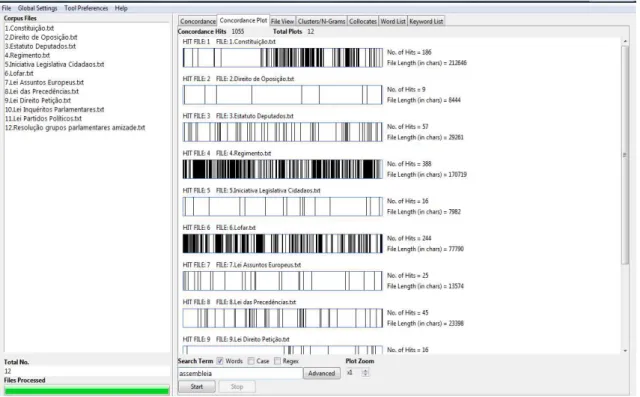The width and height of the screenshot is (640, 397).
Task: Select 2.Direito de Oposição.txt in Corpus Files
Action: [41, 37]
